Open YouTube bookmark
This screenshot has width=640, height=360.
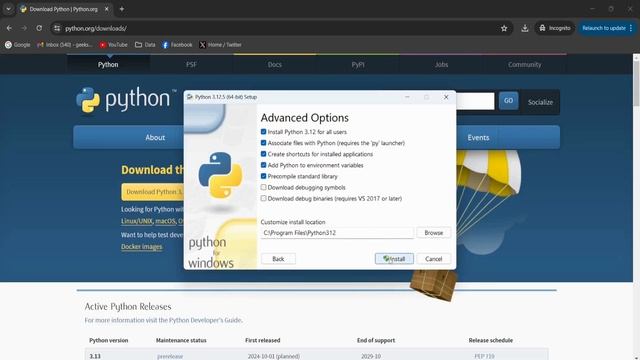113,45
